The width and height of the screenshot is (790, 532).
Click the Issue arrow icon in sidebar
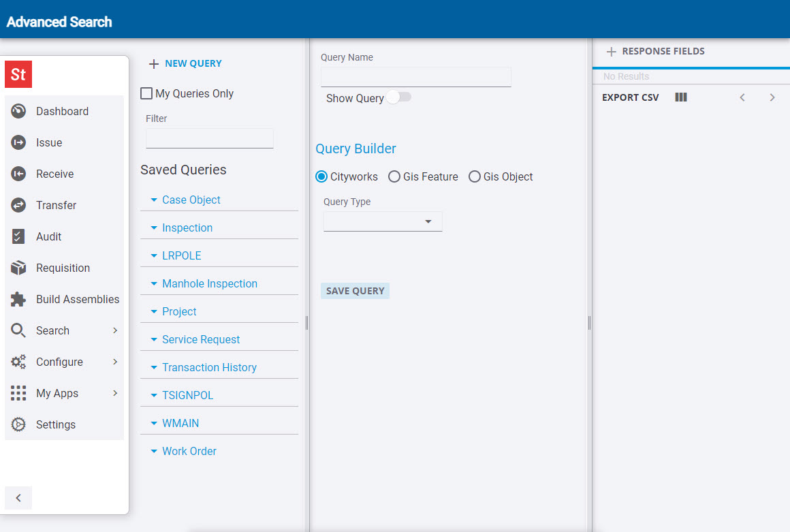[x=18, y=143]
